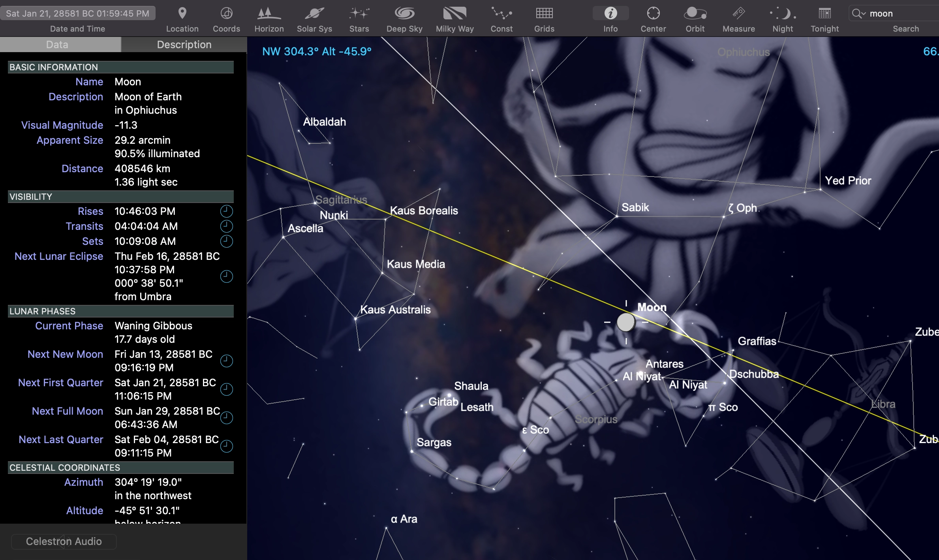Toggle Solar Sys planet icon

click(314, 14)
